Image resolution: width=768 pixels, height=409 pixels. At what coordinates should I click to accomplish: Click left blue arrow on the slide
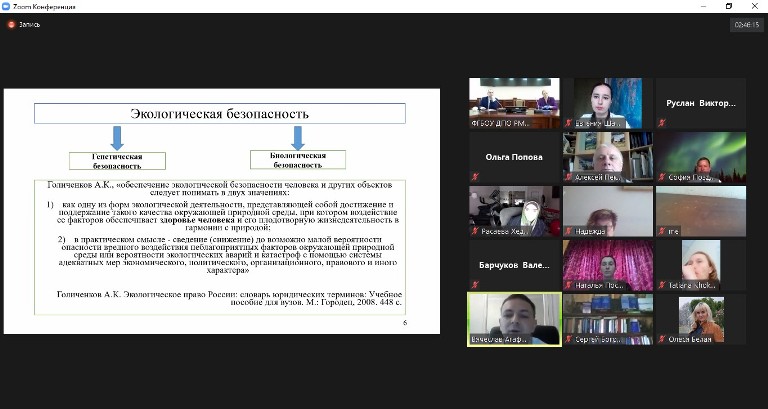116,137
